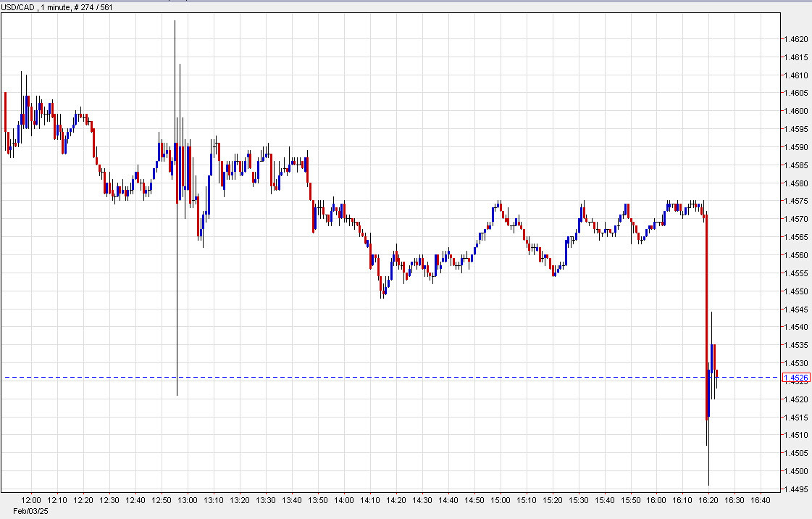Click the 16:20 time axis label
The height and width of the screenshot is (519, 812).
click(709, 501)
